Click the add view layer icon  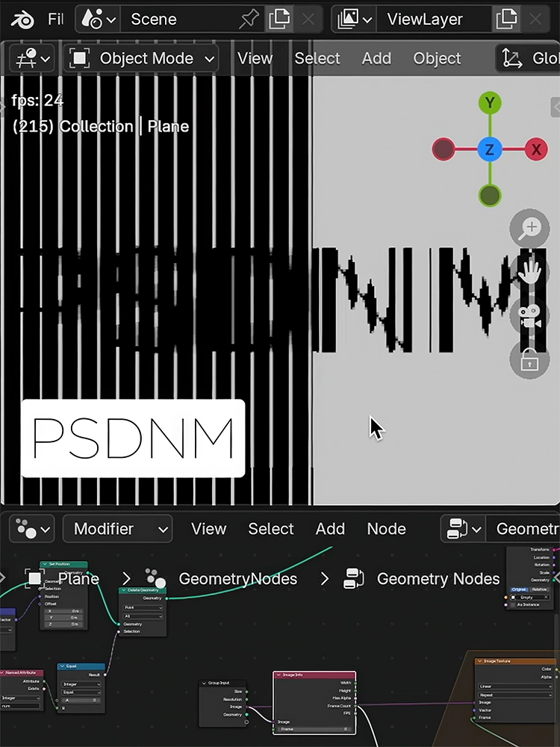pyautogui.click(x=507, y=19)
